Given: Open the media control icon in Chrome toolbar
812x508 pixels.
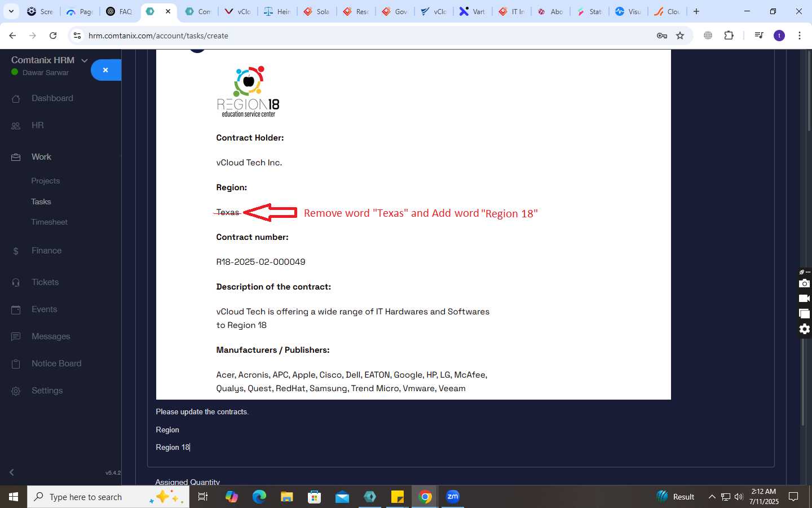Looking at the screenshot, I should [759, 36].
